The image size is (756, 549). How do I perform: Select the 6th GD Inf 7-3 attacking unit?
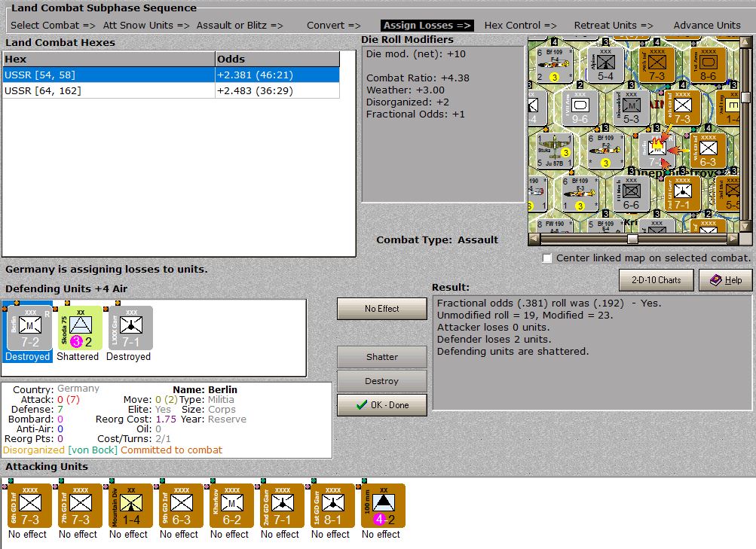tap(29, 505)
